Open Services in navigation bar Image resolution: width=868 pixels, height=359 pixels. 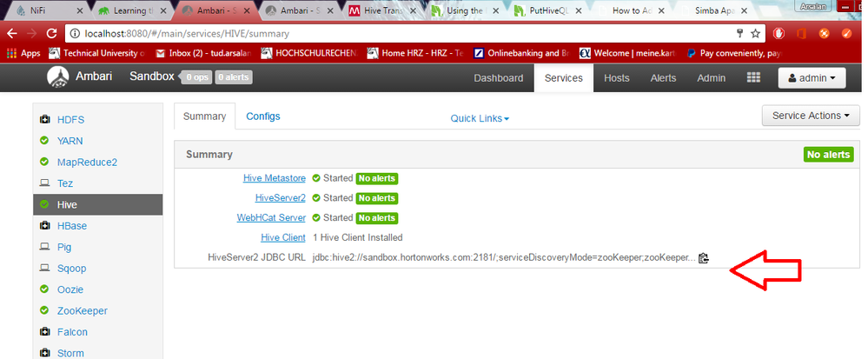pyautogui.click(x=564, y=78)
